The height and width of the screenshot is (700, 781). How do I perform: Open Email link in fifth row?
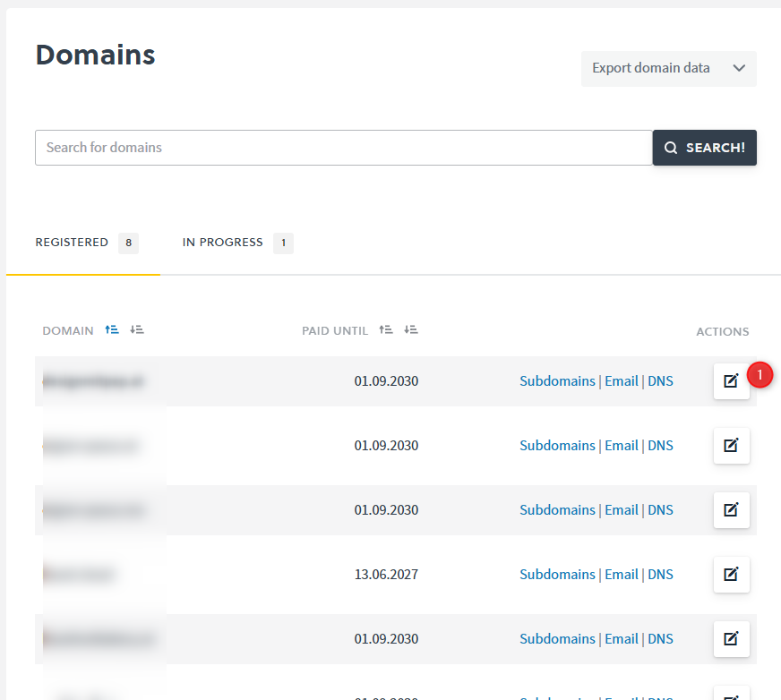tap(621, 639)
